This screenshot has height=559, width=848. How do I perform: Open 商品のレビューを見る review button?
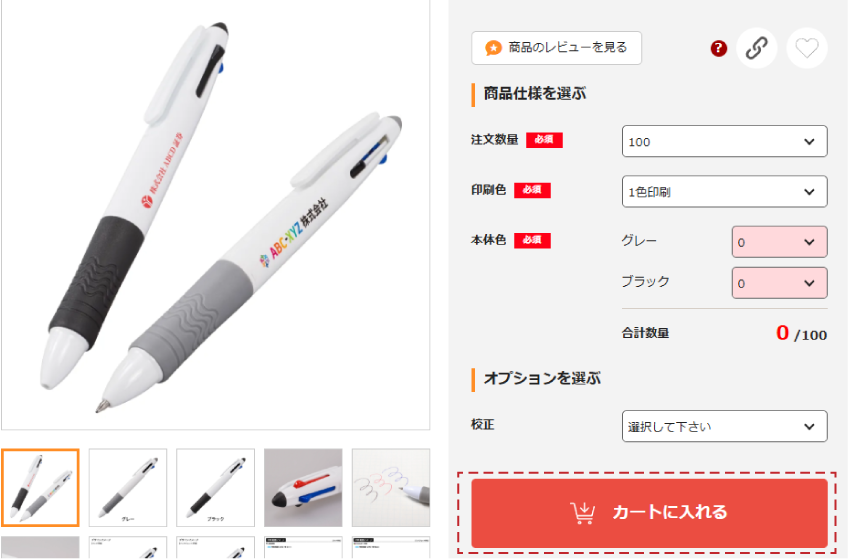pos(556,48)
